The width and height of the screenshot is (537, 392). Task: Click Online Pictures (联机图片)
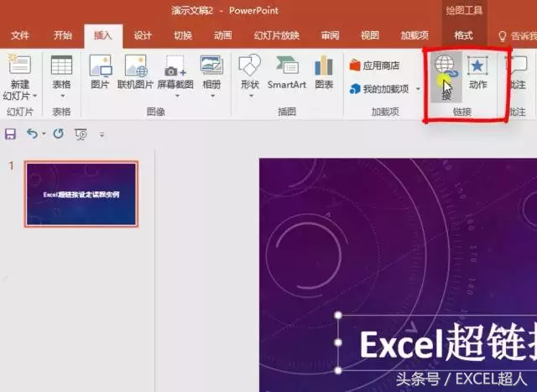[x=135, y=72]
